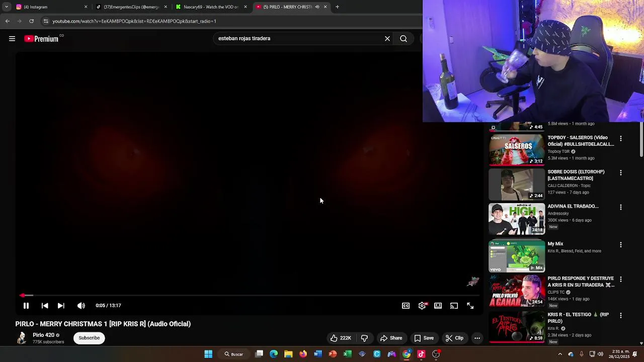Open My Mix playlist

coord(517,256)
